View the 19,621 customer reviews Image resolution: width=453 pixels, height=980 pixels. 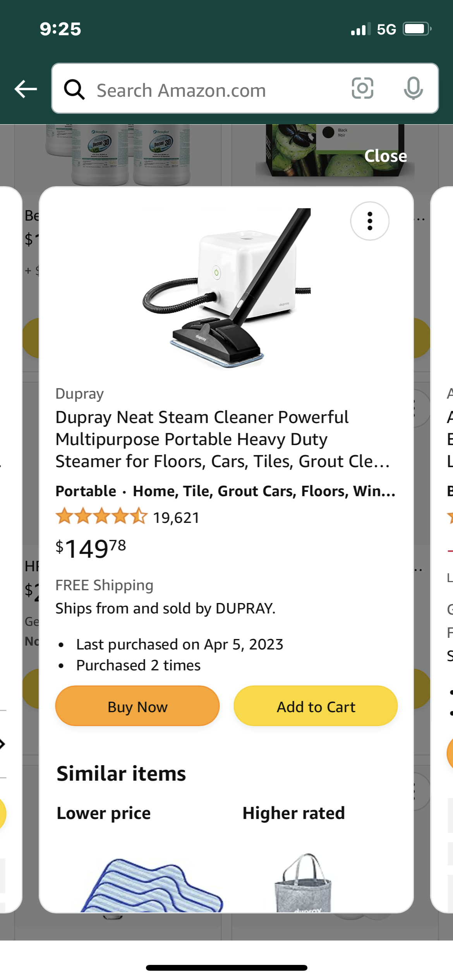(x=176, y=518)
